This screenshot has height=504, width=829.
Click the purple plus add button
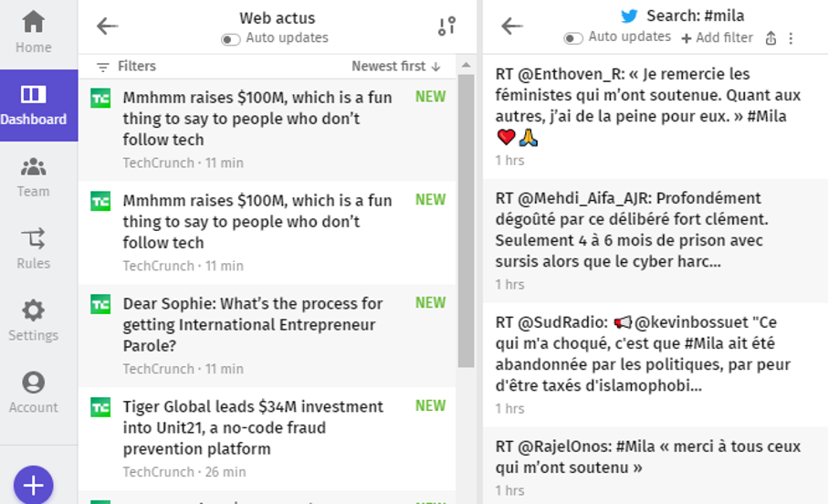click(x=33, y=485)
